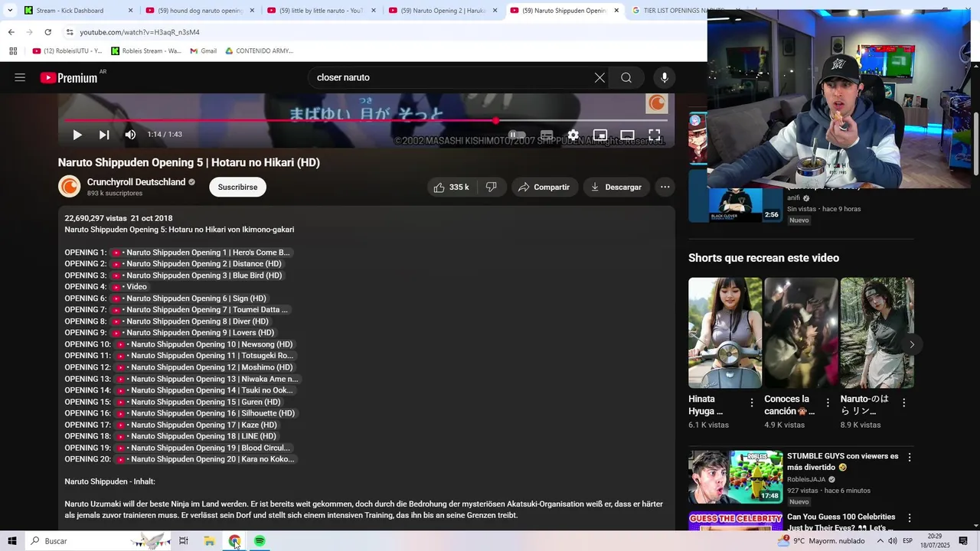Open link Naruto Shippuden Opening 1 Hero's Come Back
This screenshot has width=980, height=551.
coord(201,253)
